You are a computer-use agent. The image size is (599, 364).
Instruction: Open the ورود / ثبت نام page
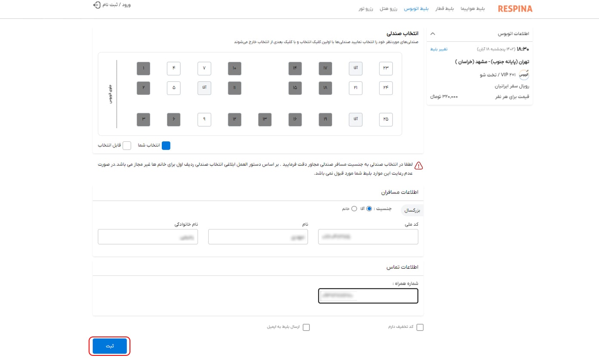coord(116,5)
